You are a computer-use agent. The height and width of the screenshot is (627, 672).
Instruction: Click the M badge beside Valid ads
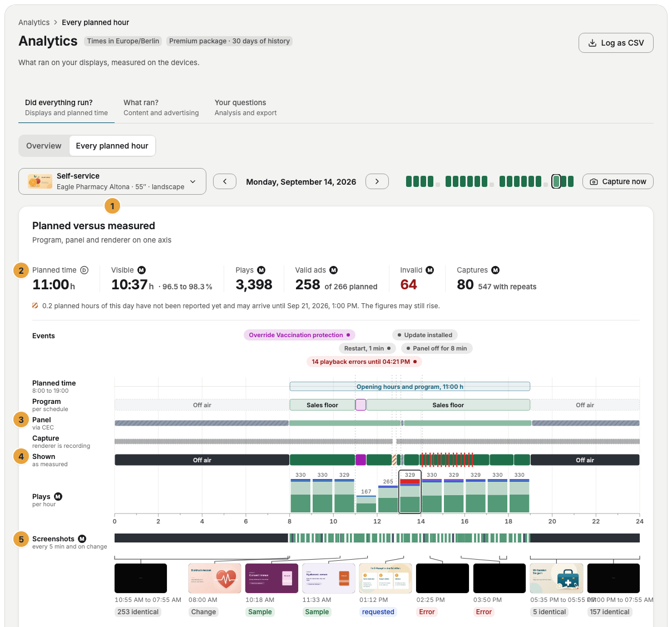point(334,270)
